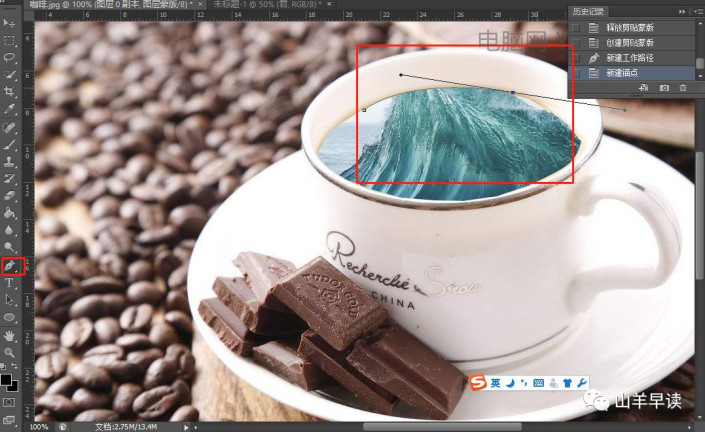This screenshot has height=432, width=705.
Task: Set history brush source for 释放剪贴蒙版
Action: point(576,28)
